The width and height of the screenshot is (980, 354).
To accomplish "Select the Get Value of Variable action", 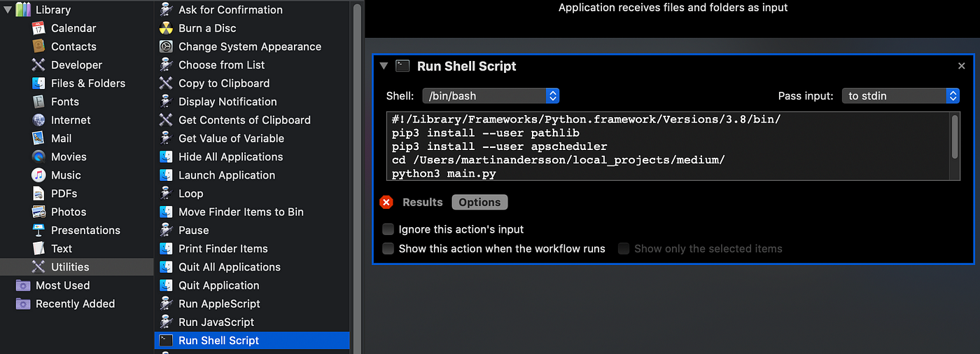I will 231,138.
